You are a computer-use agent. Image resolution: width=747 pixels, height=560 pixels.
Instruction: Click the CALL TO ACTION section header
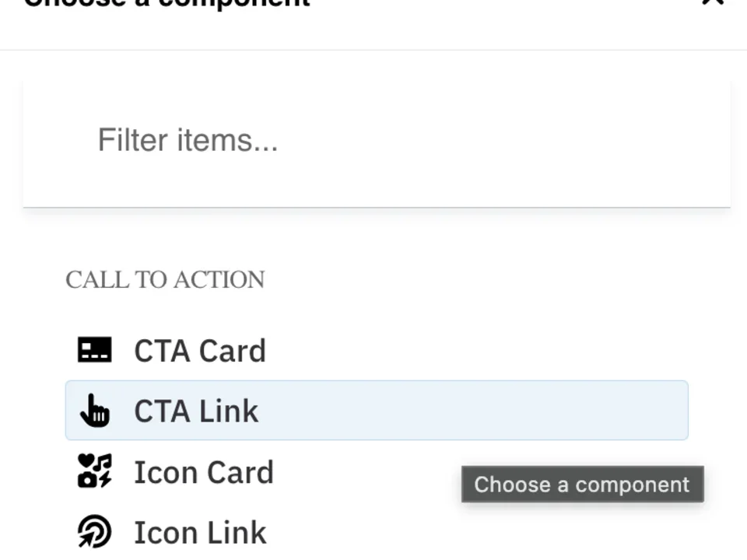tap(165, 279)
